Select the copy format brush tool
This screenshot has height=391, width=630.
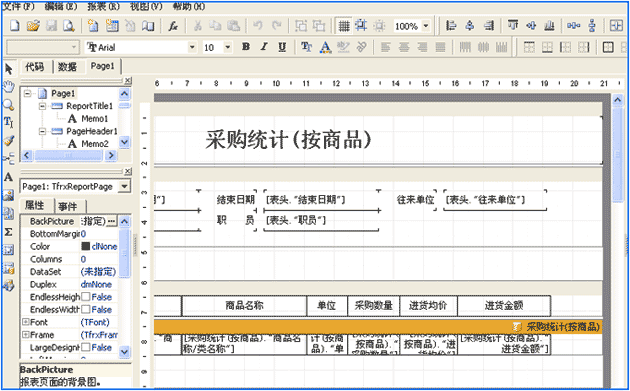(x=8, y=140)
